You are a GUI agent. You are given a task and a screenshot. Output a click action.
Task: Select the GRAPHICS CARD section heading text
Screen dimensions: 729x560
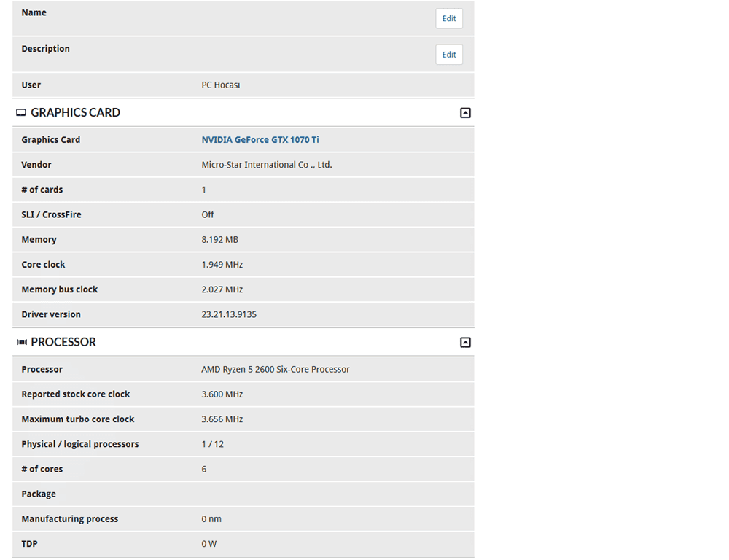pyautogui.click(x=75, y=113)
